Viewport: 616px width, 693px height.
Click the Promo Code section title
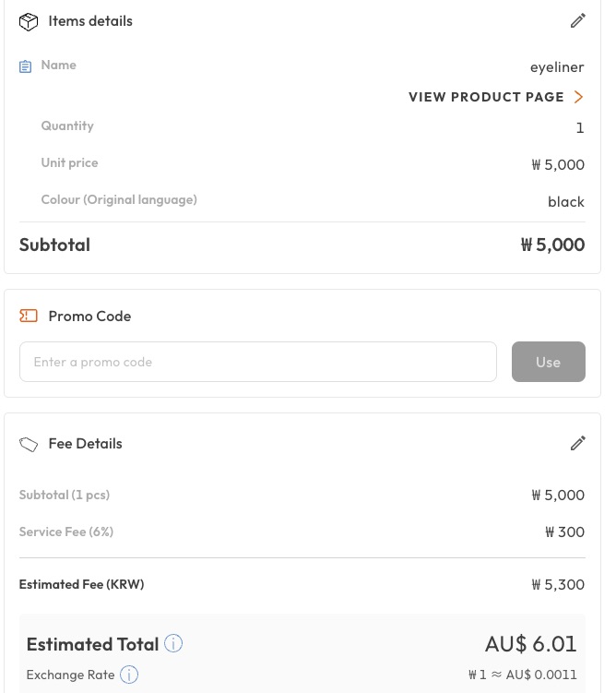[x=89, y=316]
